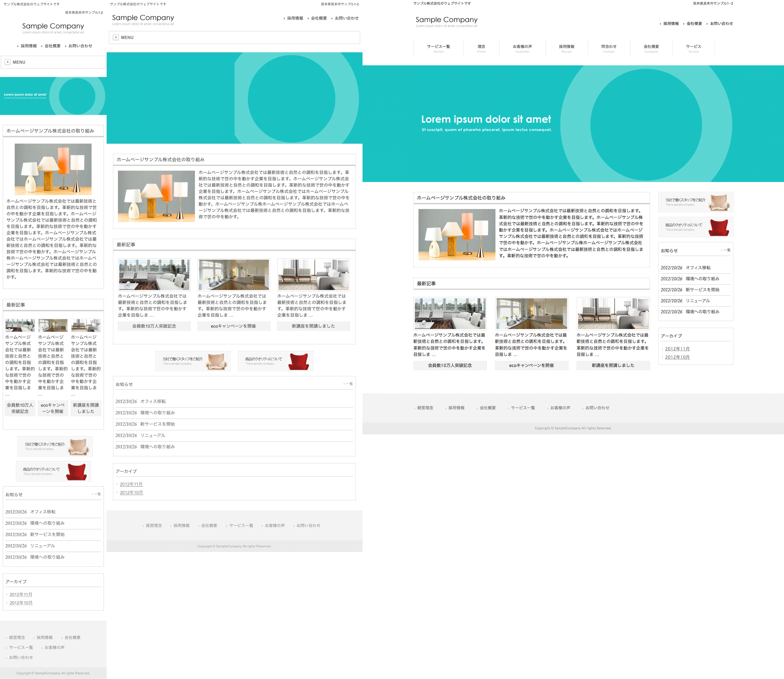The image size is (784, 679).
Task: Open お客様の声 Customer item in desktop navigation
Action: tap(522, 48)
